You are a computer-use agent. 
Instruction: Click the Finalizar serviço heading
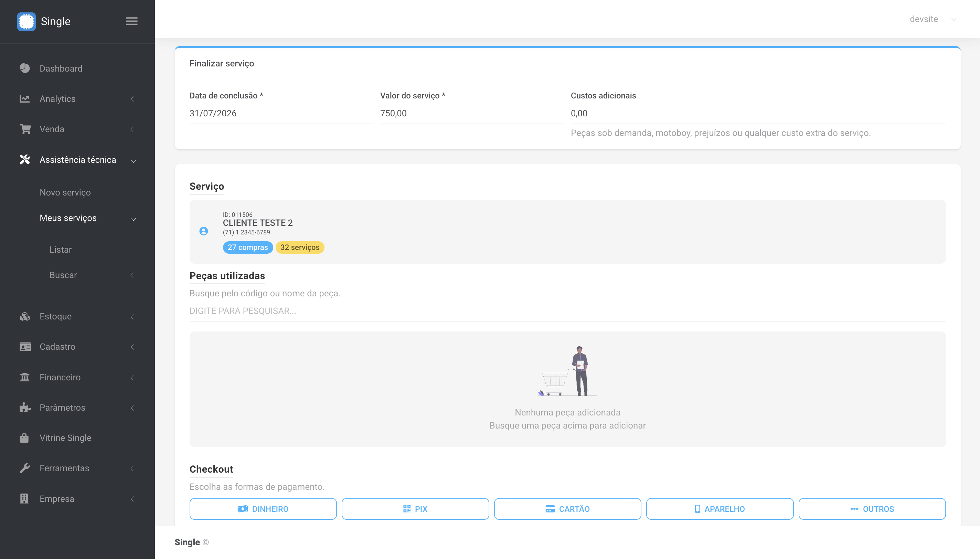tap(222, 63)
